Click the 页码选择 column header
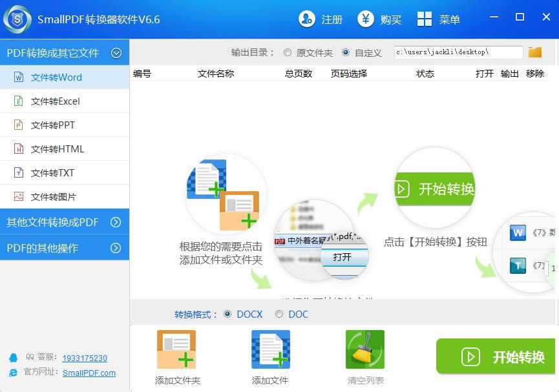 349,74
